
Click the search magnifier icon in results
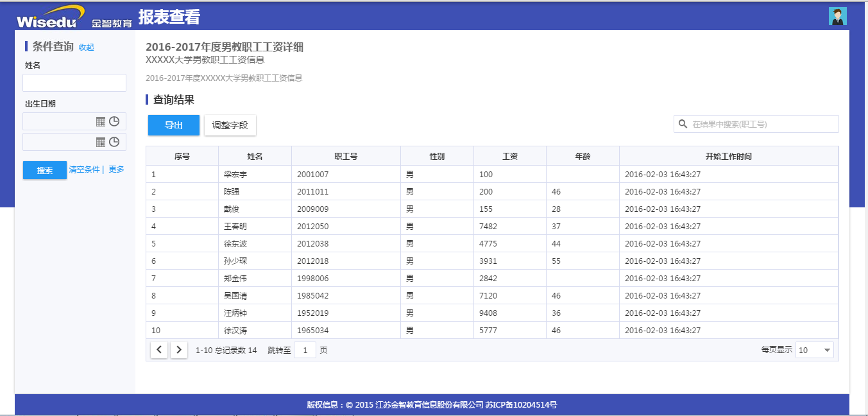point(683,124)
